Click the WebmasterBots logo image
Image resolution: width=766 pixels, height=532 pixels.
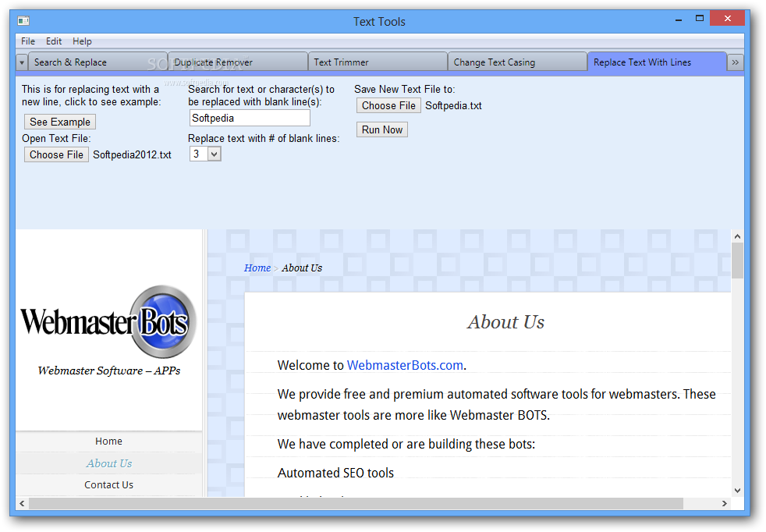(108, 321)
